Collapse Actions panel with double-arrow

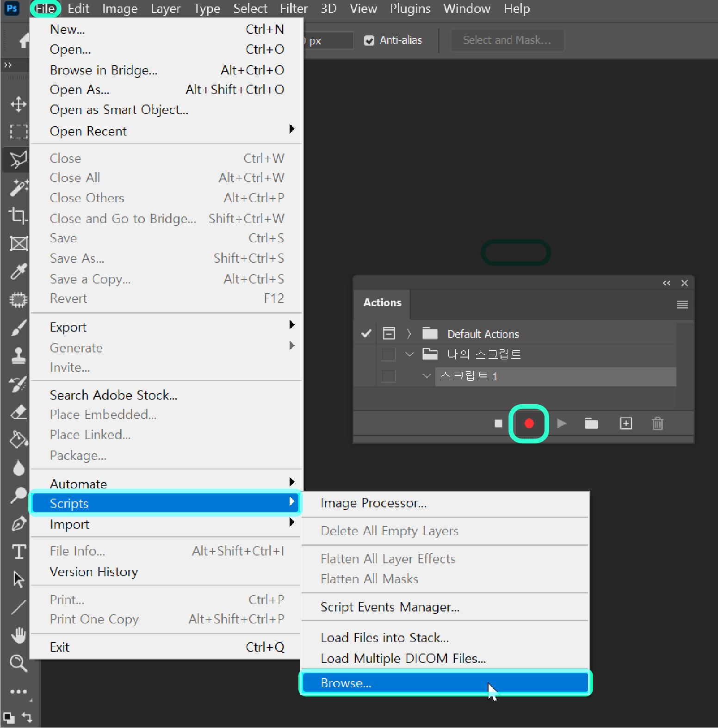click(x=666, y=283)
